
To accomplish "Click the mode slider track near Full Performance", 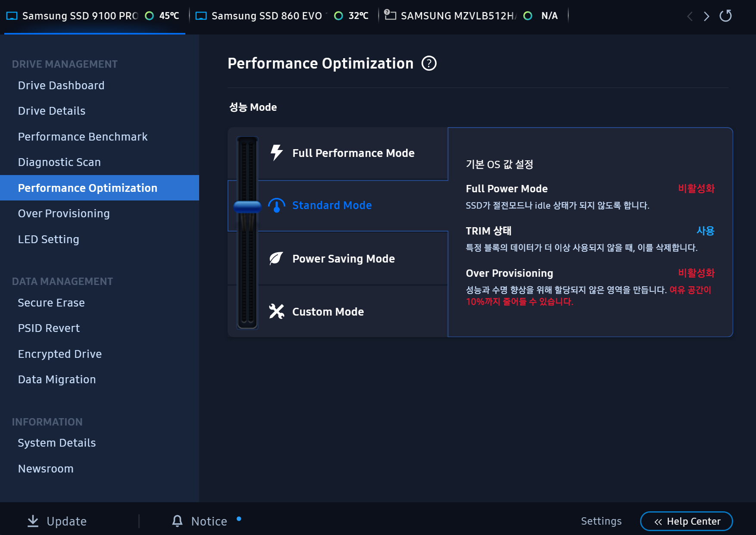I will point(247,153).
